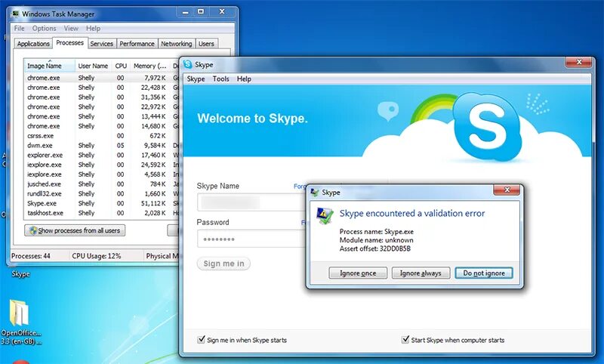
Task: Maximize the Task Manager window
Action: pos(201,12)
